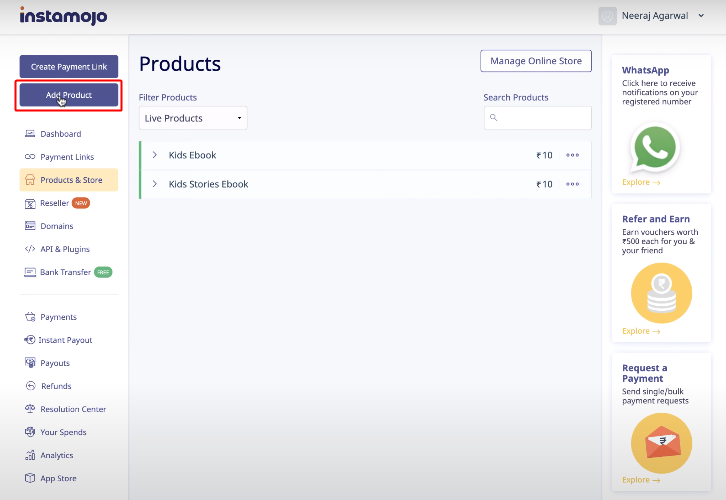Click the Refer and Earn coins icon

tap(661, 292)
